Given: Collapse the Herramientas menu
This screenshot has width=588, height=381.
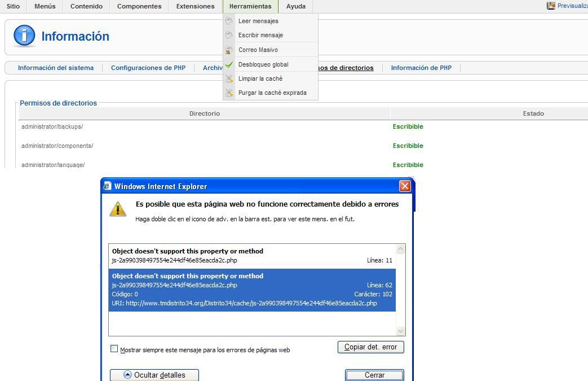Looking at the screenshot, I should coord(250,6).
